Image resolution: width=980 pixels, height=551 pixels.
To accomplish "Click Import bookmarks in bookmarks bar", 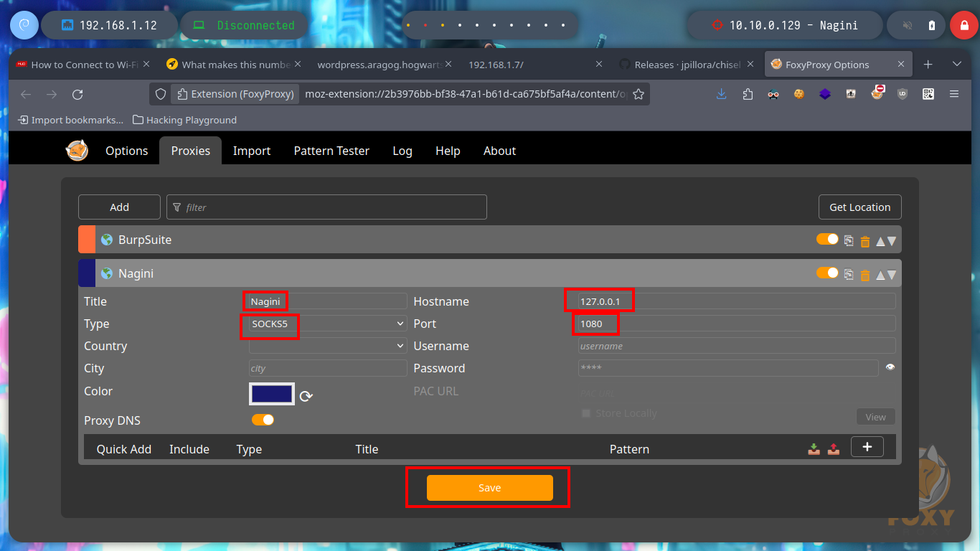I will (71, 120).
